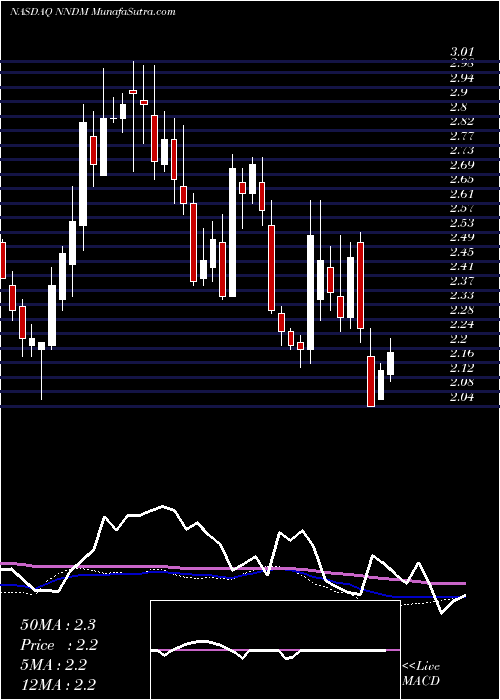This screenshot has height=700, width=500.
Task: Click the 2.24 price level label
Action: pos(462,324)
